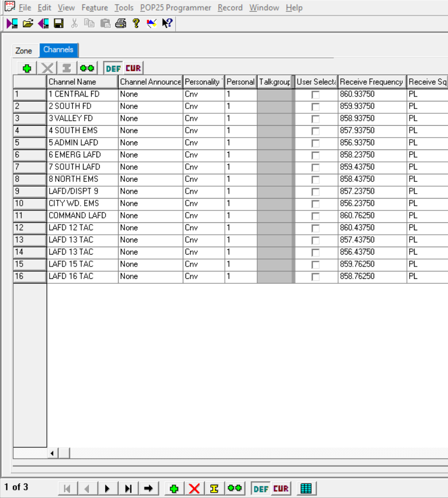Switch to the Zone tab
Image resolution: width=448 pixels, height=498 pixels.
[24, 51]
